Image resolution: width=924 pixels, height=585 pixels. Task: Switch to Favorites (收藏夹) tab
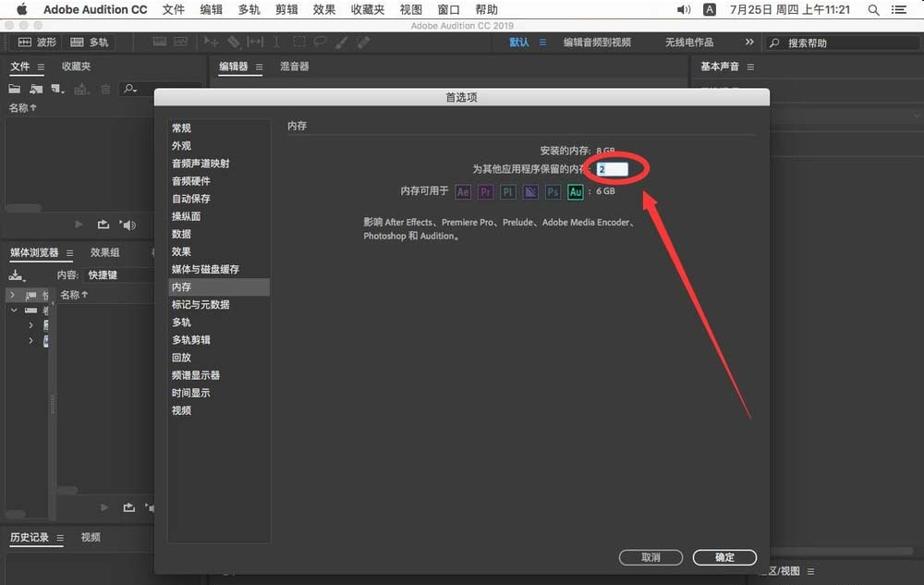coord(76,67)
